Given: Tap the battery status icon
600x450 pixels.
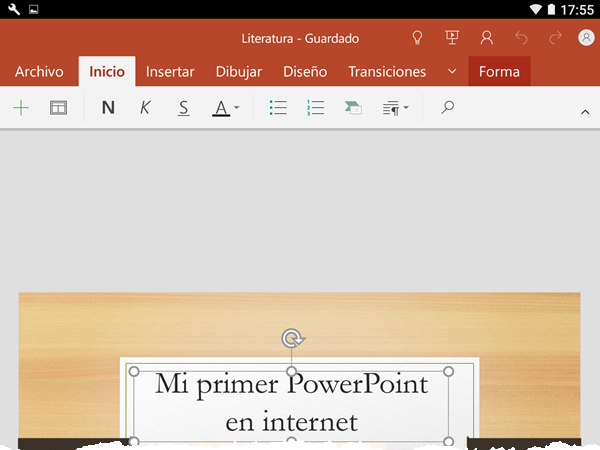Looking at the screenshot, I should 551,9.
